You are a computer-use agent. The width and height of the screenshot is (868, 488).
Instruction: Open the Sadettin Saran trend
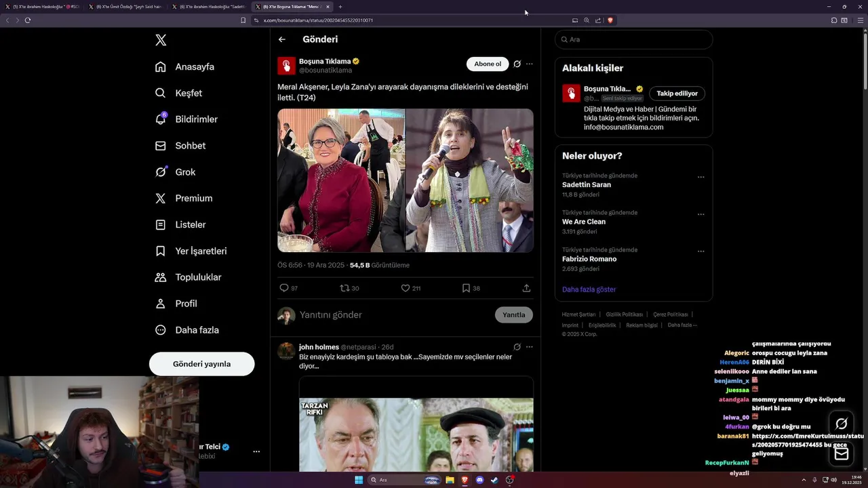(587, 185)
